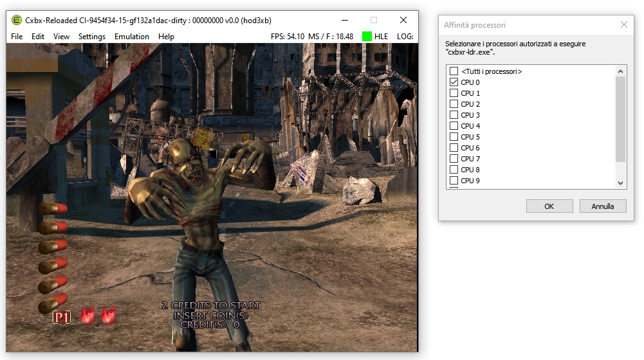
Task: Click the processor list scrollbar thumb
Action: click(621, 119)
